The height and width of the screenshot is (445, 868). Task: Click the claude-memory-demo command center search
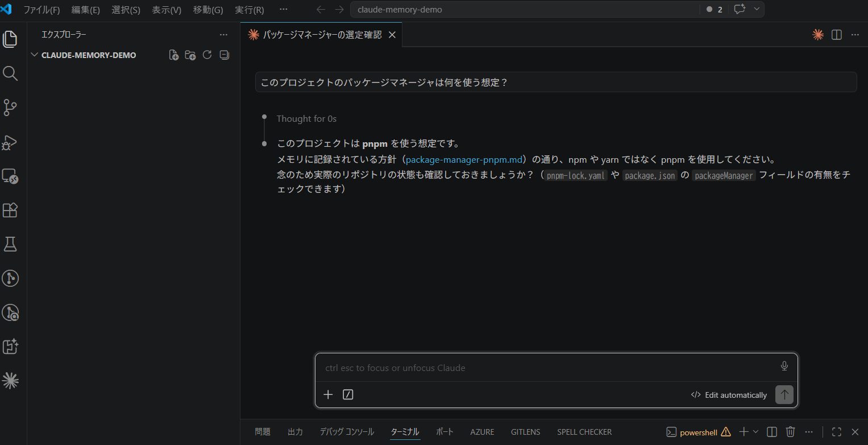525,10
